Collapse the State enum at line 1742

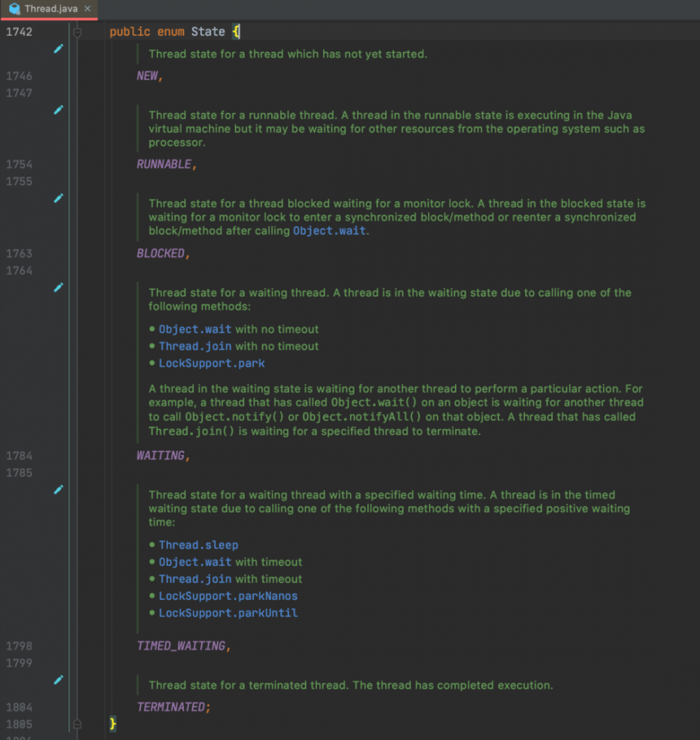tap(78, 32)
